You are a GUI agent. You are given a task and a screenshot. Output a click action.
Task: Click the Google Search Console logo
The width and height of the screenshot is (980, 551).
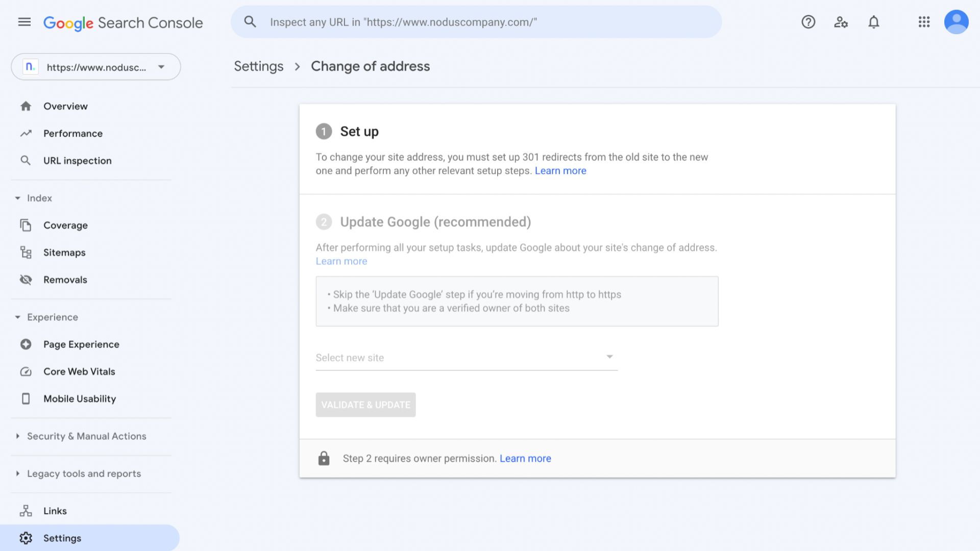123,22
